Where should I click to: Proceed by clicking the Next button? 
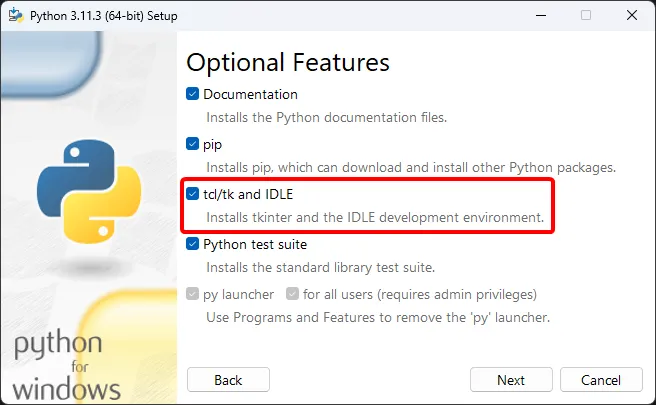pos(511,380)
